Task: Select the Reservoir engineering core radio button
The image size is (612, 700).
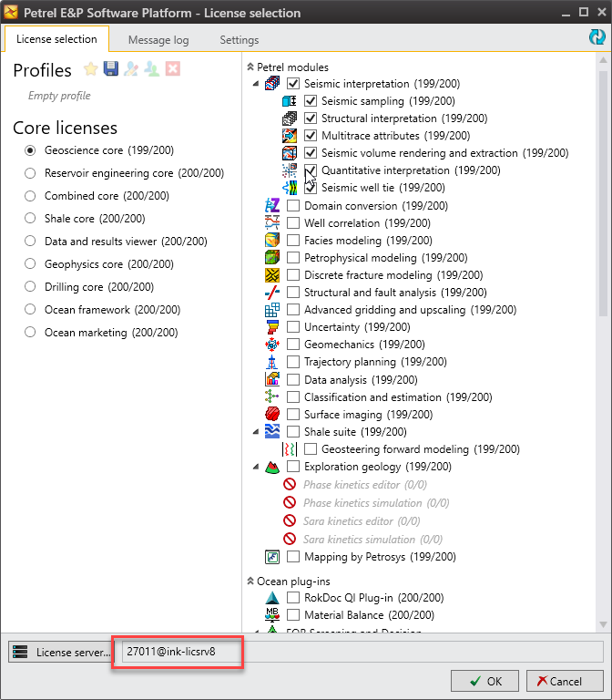Action: tap(30, 173)
